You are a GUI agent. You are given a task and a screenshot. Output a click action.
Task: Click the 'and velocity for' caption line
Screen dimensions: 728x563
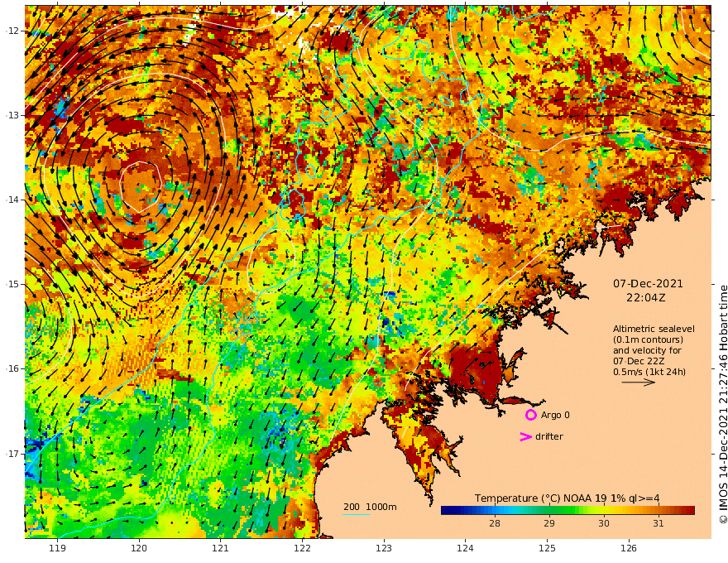click(647, 350)
